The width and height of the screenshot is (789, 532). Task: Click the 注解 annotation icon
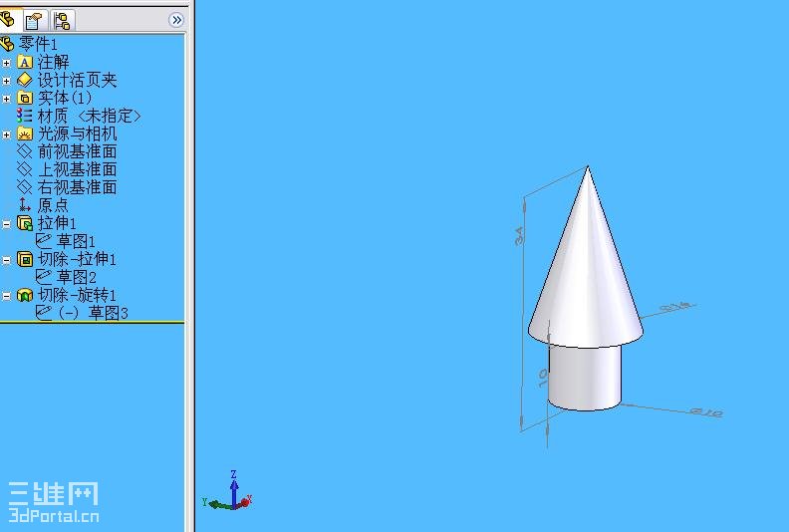pyautogui.click(x=24, y=62)
